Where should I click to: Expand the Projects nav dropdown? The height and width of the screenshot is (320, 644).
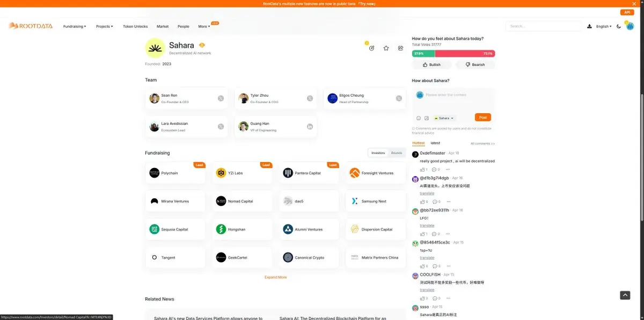[105, 26]
